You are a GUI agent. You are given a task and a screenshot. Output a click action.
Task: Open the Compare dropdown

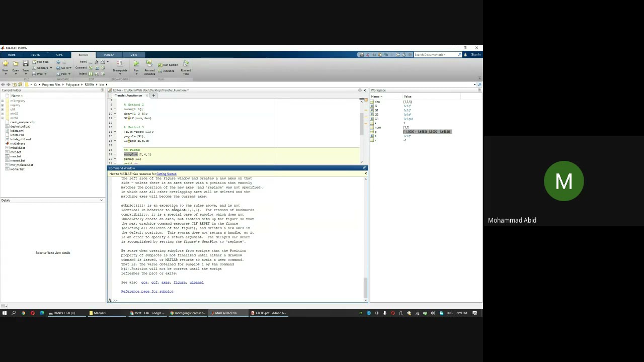pos(43,68)
